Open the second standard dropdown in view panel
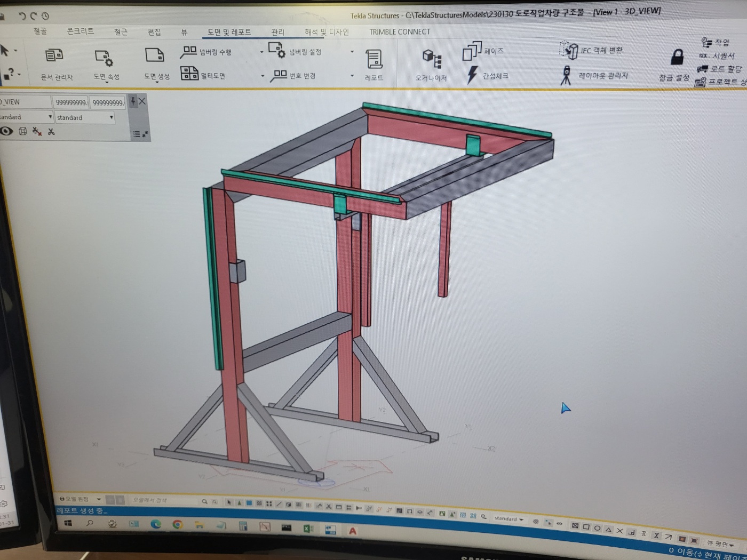This screenshot has width=747, height=560. [x=85, y=117]
